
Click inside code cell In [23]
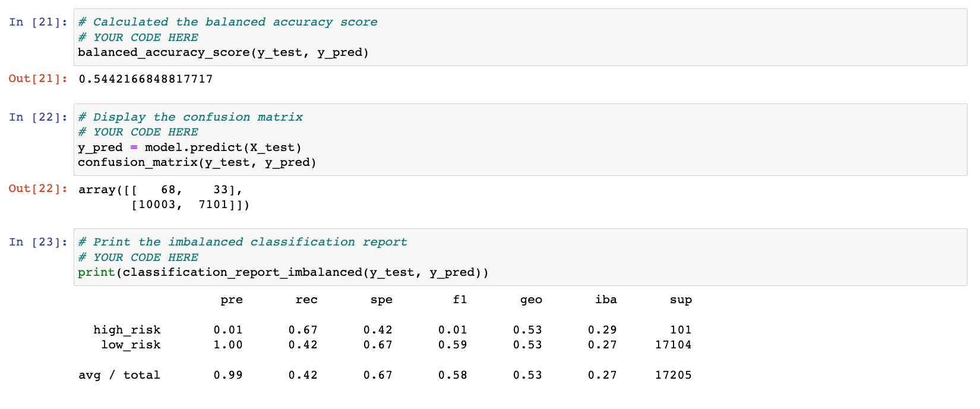520,257
